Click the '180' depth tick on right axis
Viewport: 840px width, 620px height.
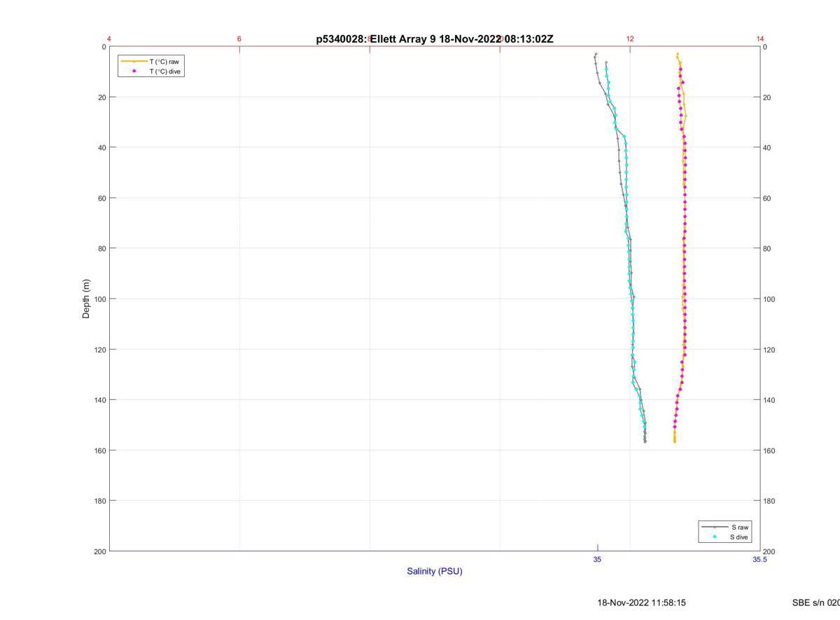769,501
